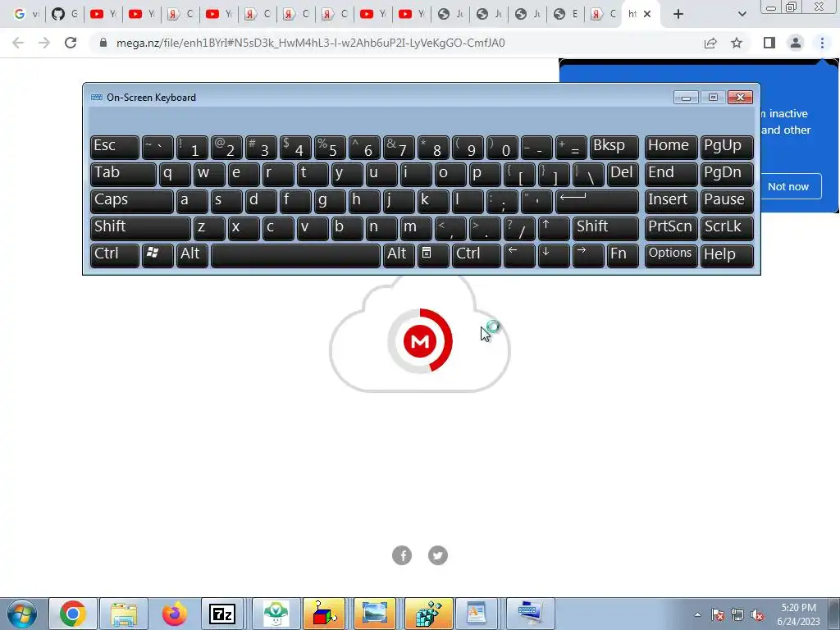This screenshot has width=840, height=630.
Task: Launch Firefox from the taskbar
Action: [175, 614]
